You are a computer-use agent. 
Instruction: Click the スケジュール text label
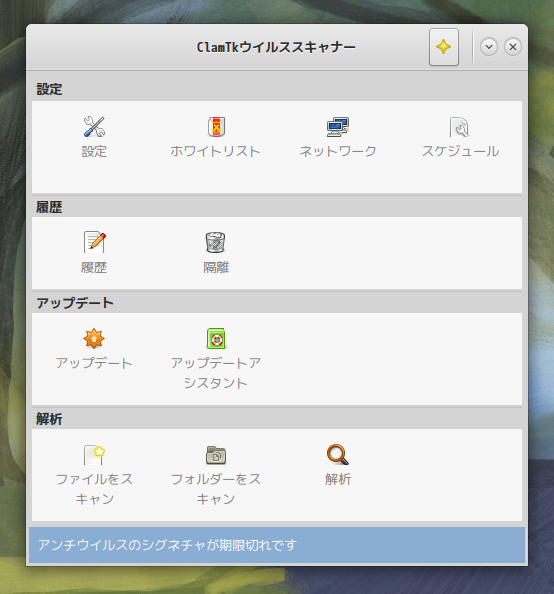460,152
